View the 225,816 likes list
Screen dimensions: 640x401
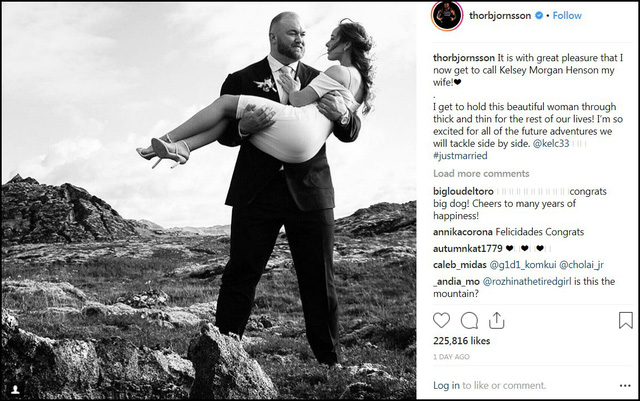tap(462, 341)
